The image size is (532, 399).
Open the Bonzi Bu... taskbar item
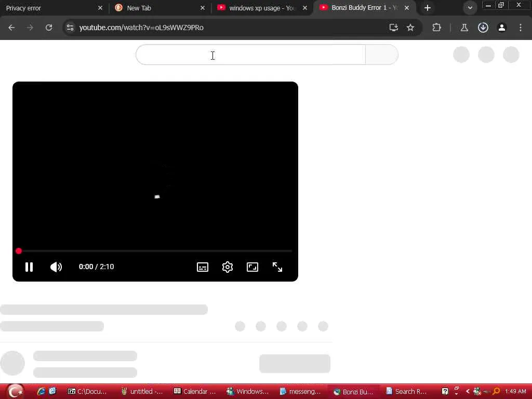pos(354,392)
